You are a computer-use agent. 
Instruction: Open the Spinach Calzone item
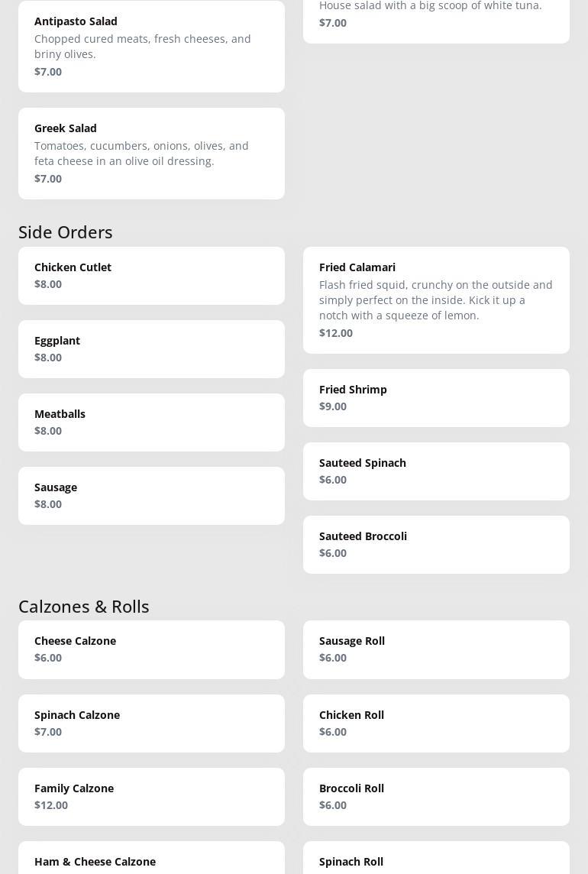(x=151, y=723)
